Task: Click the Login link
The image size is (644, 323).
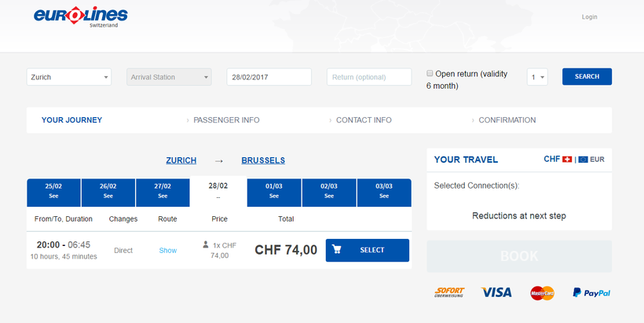Action: (589, 17)
